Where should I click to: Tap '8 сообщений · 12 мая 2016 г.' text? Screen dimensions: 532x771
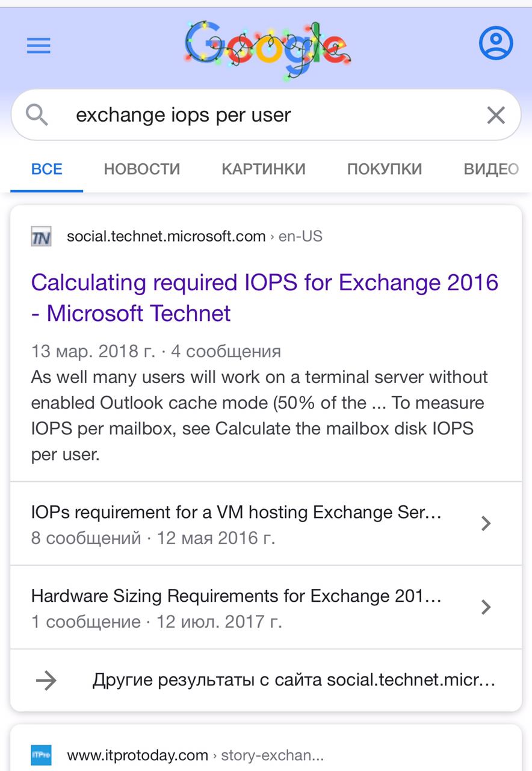tap(153, 538)
